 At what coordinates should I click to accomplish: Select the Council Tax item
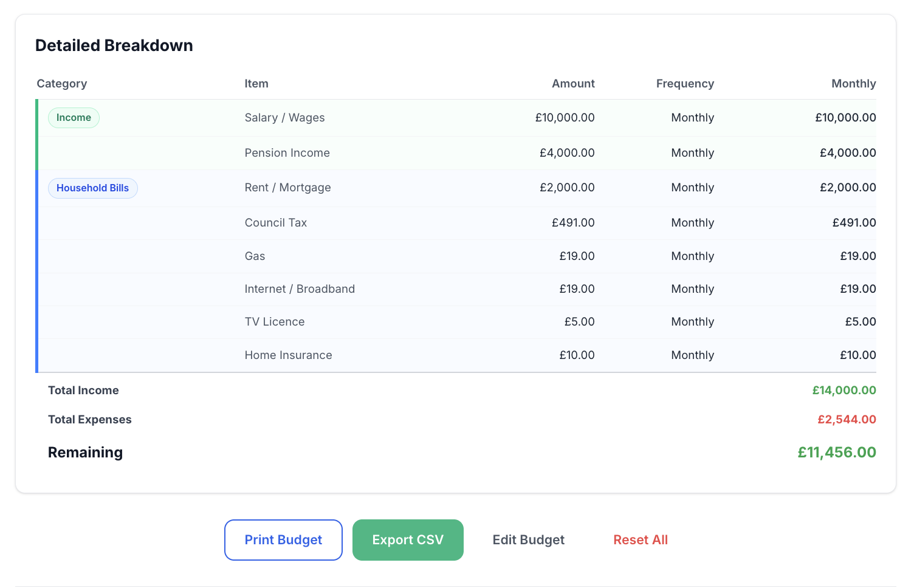pos(275,223)
